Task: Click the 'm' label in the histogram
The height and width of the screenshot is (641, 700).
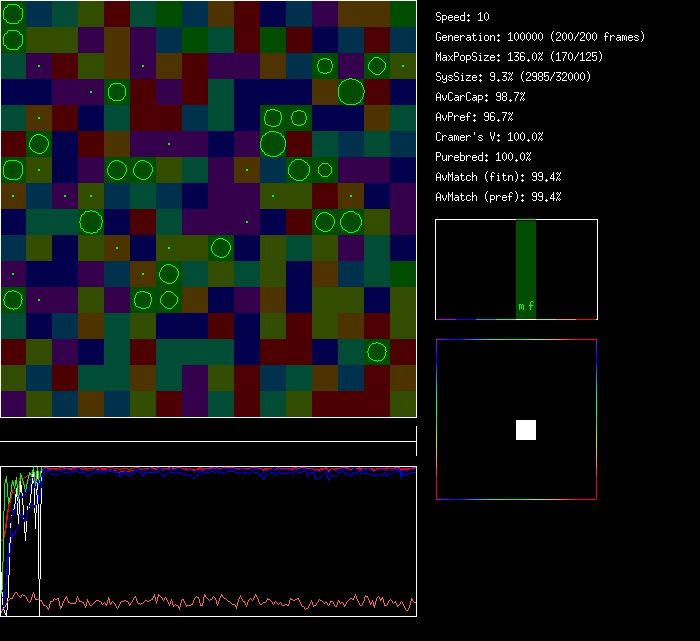Action: tap(521, 306)
